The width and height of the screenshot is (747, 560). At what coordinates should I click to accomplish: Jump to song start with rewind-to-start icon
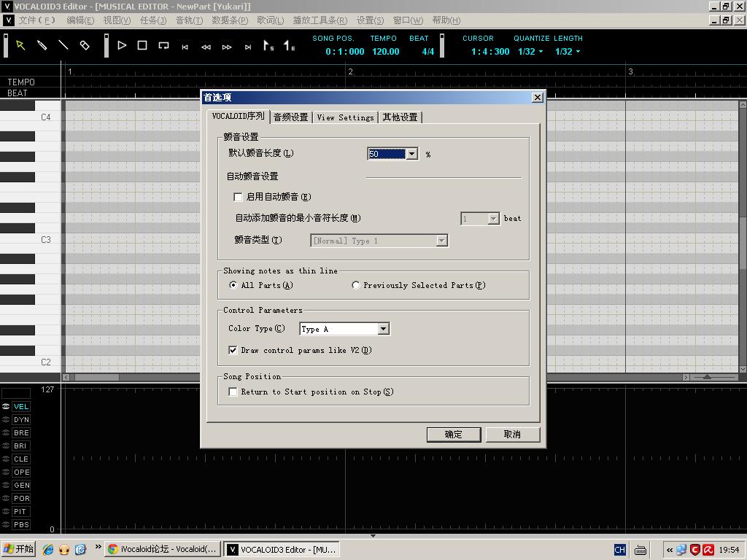185,47
